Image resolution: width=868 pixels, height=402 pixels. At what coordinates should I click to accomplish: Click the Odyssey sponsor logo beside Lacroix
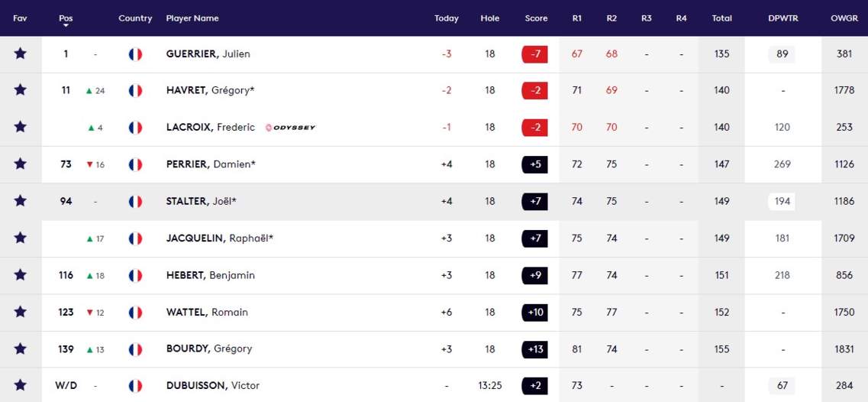(290, 128)
